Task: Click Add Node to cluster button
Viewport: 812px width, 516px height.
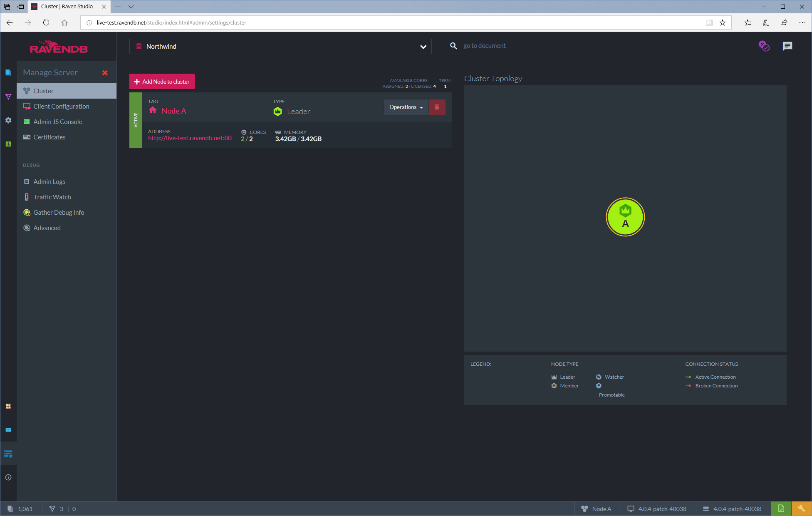Action: pos(162,82)
